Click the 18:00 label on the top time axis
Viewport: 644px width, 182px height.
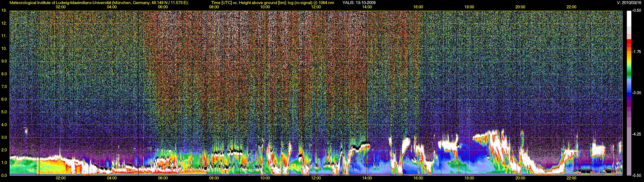(x=469, y=7)
